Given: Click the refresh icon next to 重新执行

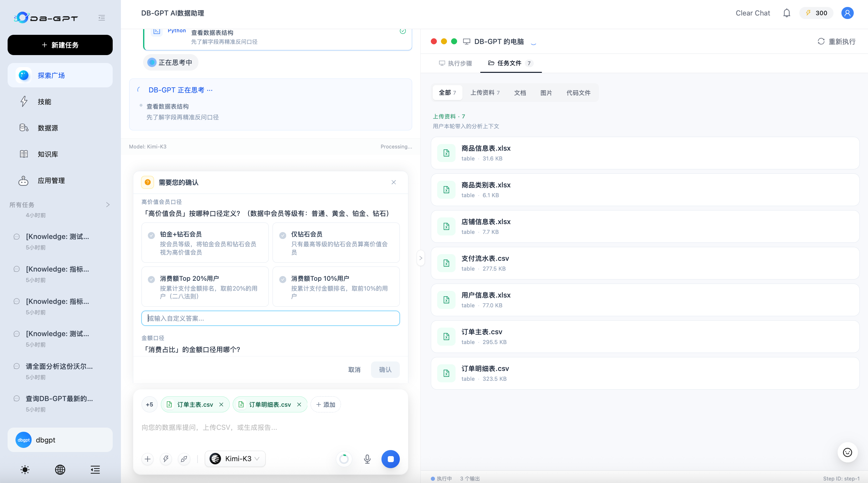Looking at the screenshot, I should 821,41.
